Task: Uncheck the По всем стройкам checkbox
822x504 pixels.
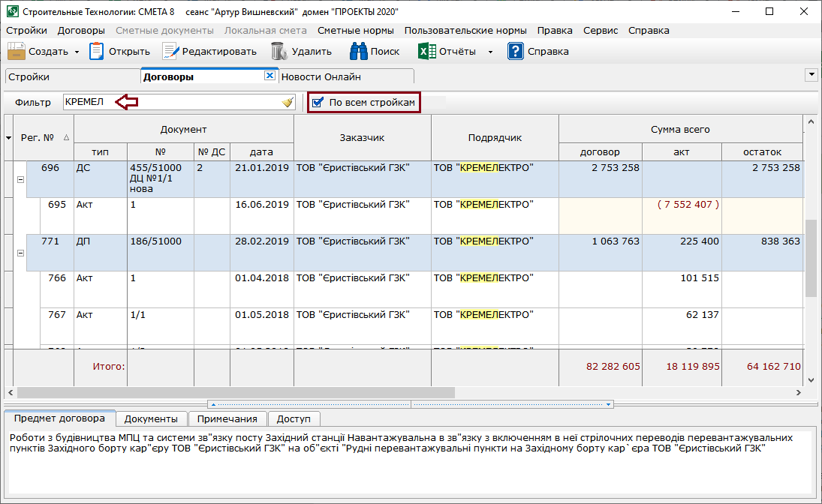Action: (x=318, y=103)
